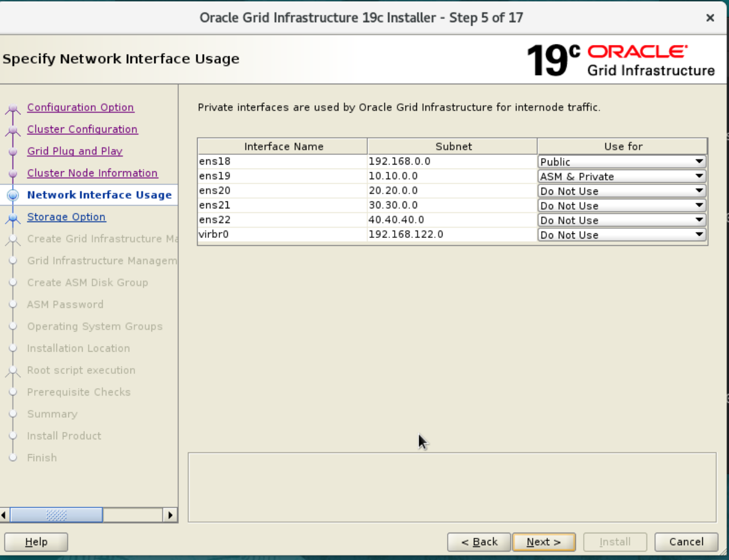Select the ens21 interface name cell
729x560 pixels.
pyautogui.click(x=282, y=205)
